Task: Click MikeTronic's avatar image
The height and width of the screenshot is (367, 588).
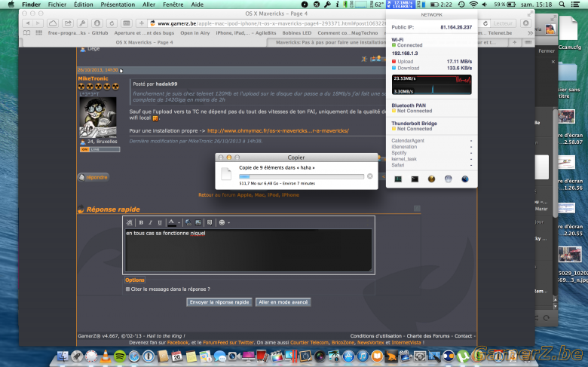Action: tap(98, 118)
